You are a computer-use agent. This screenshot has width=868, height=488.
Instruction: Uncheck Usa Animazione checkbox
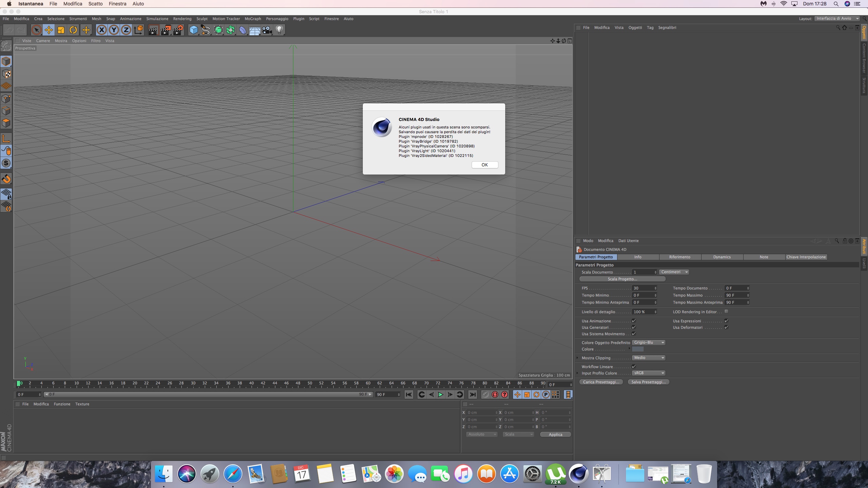tap(634, 321)
